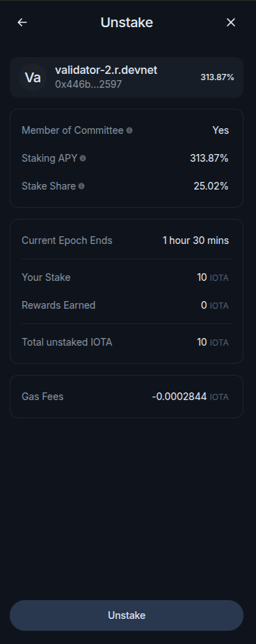Click the Your Stake amount

212,277
